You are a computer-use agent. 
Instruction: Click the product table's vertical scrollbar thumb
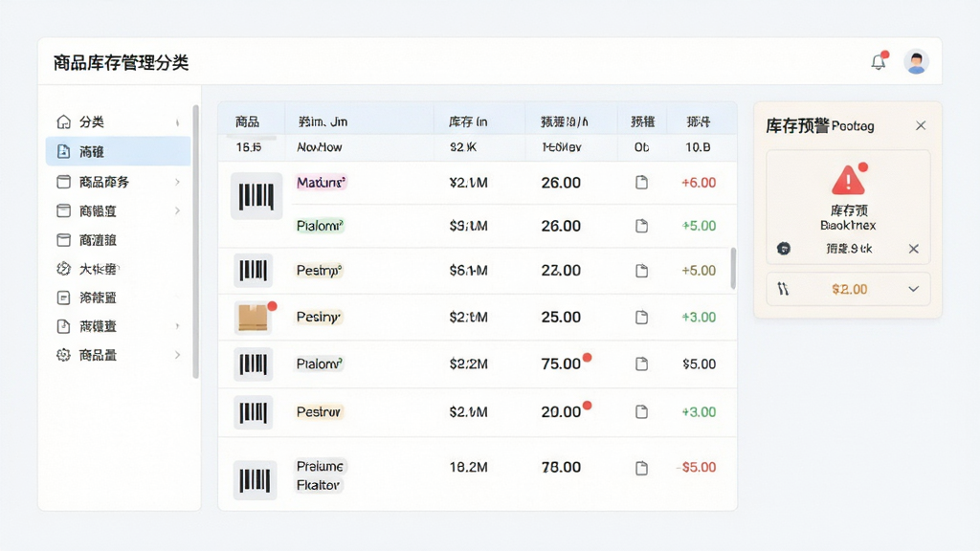pos(733,268)
